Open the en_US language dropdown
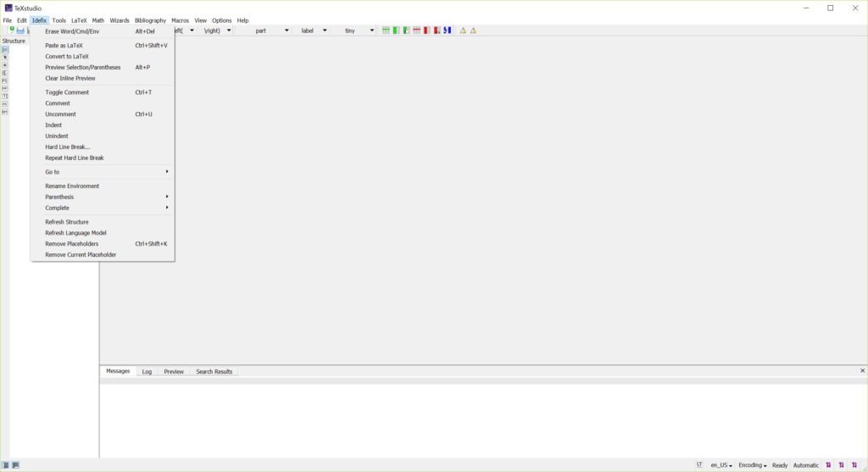Image resolution: width=868 pixels, height=472 pixels. pyautogui.click(x=721, y=465)
